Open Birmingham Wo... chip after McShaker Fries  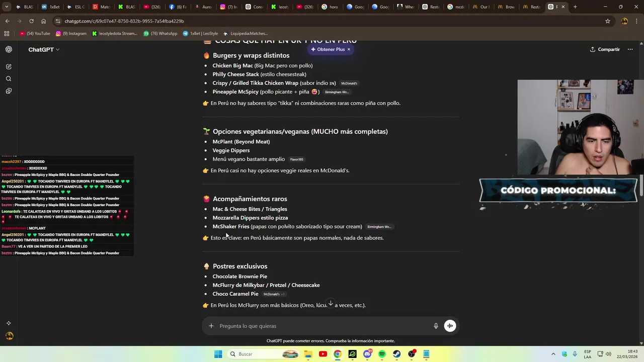(379, 227)
